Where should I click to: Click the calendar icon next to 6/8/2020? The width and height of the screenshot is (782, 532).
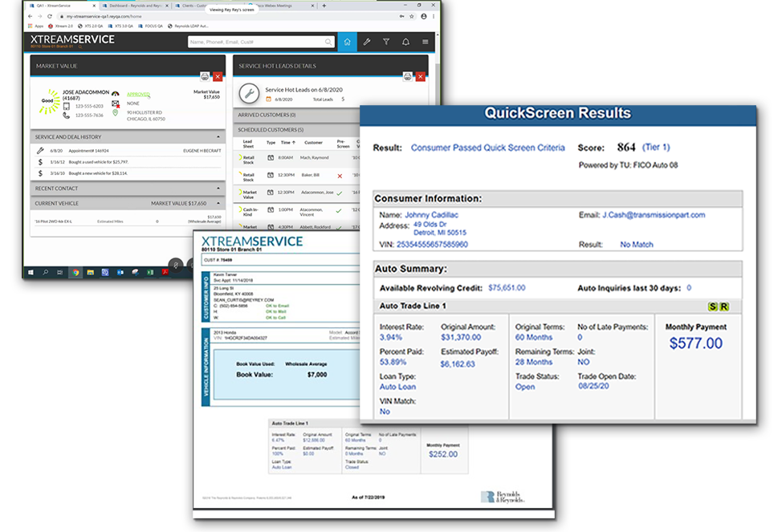[x=268, y=99]
